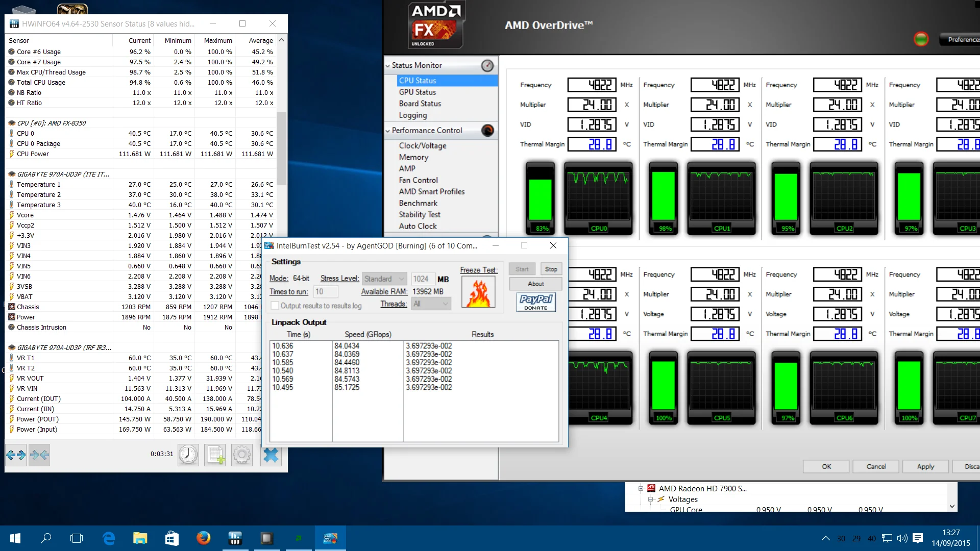Screen dimensions: 980x551
Task: Collapse AMD Radeon HD 7900 tree node
Action: pos(641,489)
